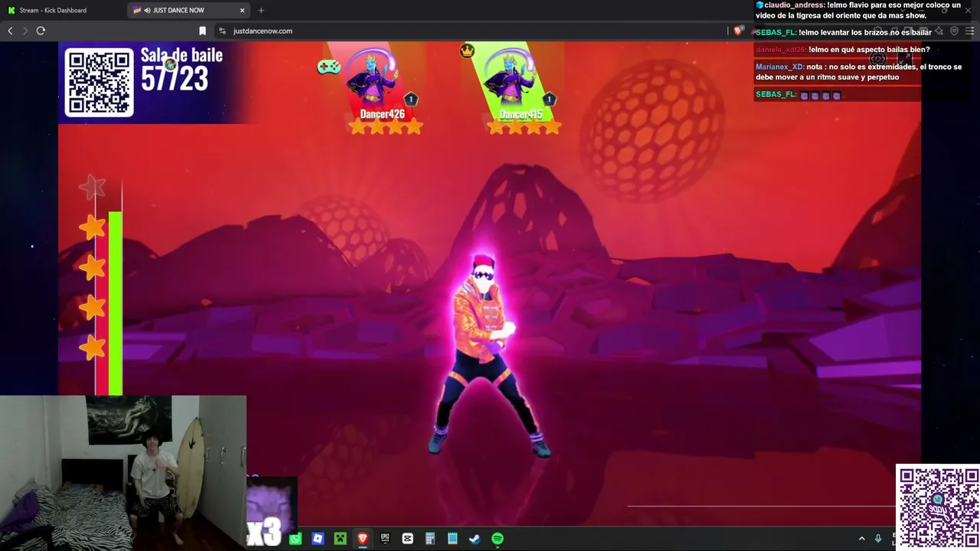Click the 'en qué aspecto bailas bien?' message
This screenshot has height=551, width=980.
point(869,50)
